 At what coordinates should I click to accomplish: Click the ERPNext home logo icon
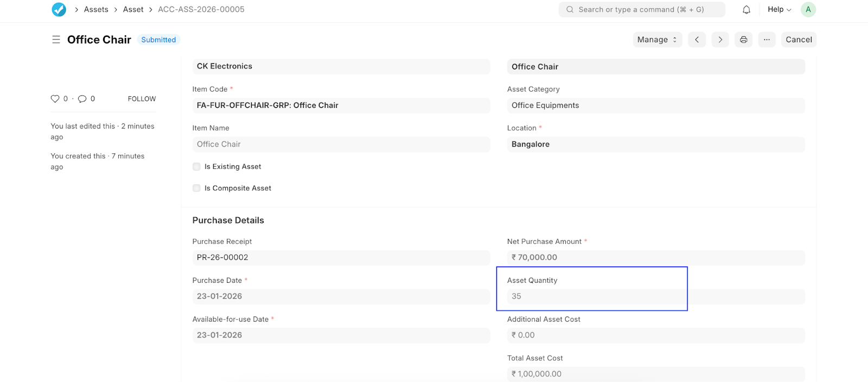pyautogui.click(x=59, y=9)
